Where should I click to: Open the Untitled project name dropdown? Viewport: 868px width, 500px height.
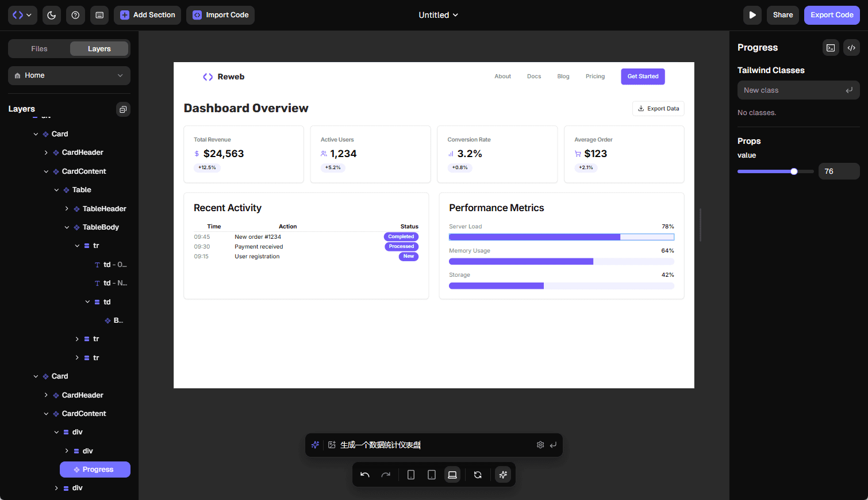438,15
